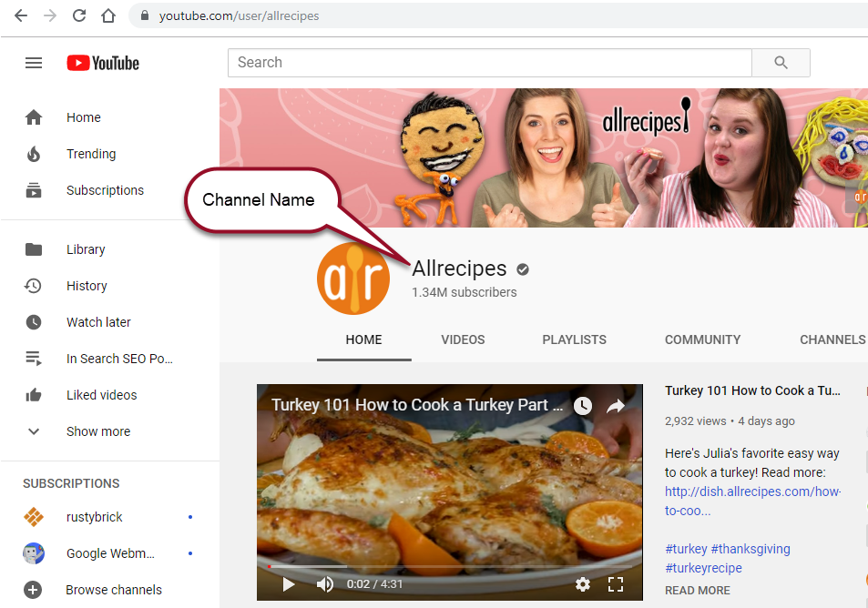
Task: Click the search magnifier button
Action: tap(781, 63)
